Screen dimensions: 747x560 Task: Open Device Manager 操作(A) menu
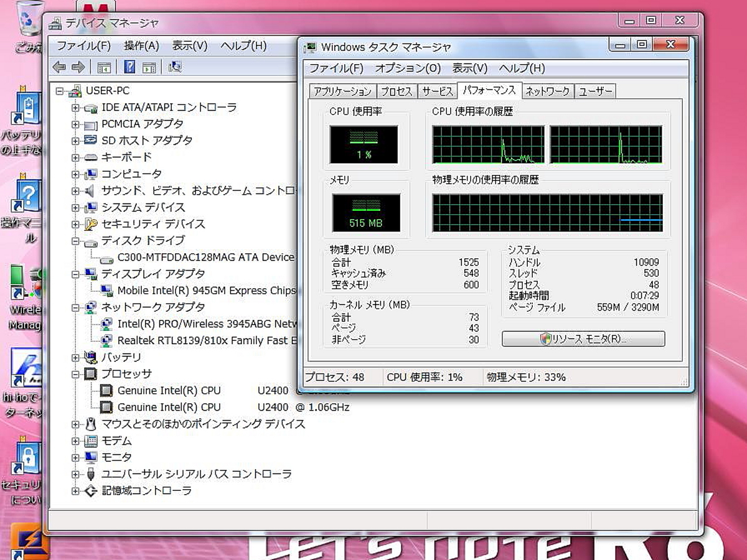[x=141, y=45]
